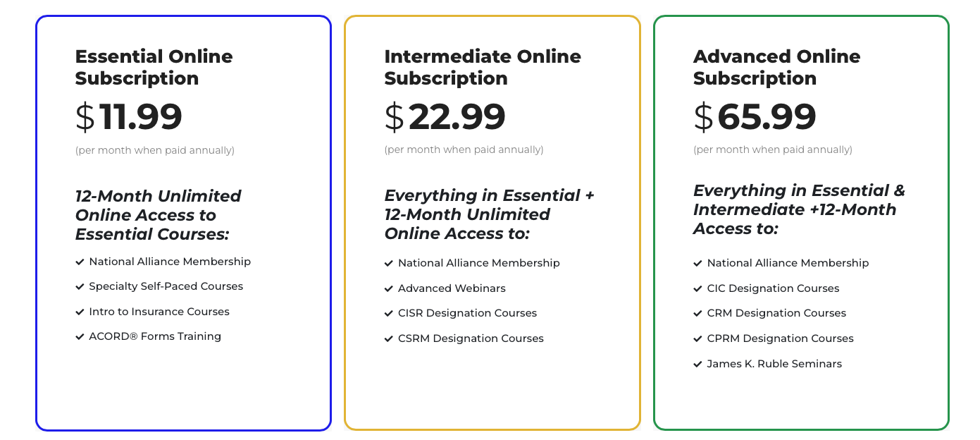Select the Essential Online Subscription heading
The image size is (980, 440).
pyautogui.click(x=154, y=67)
